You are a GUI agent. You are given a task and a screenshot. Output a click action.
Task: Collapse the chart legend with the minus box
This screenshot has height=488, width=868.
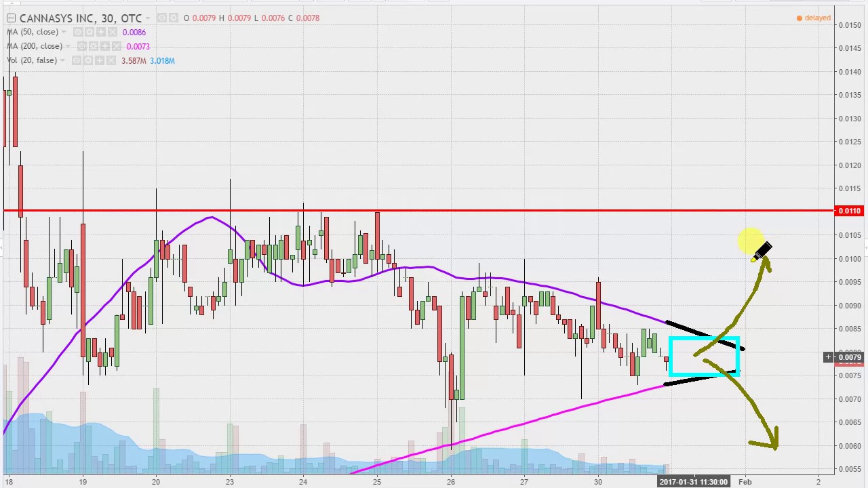[x=11, y=18]
